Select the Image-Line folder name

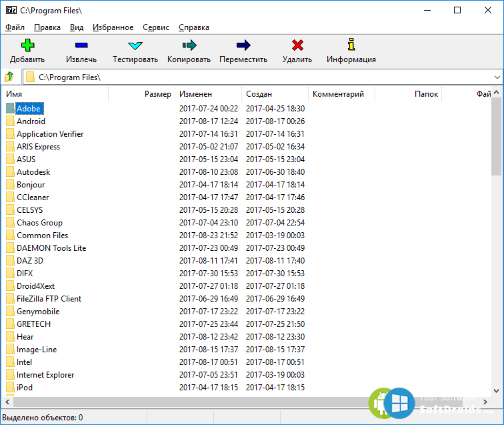[x=37, y=350]
